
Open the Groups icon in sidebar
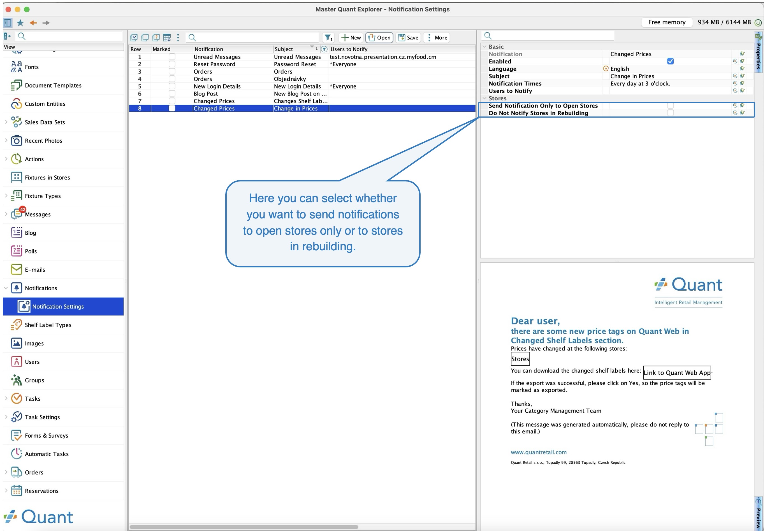(16, 380)
